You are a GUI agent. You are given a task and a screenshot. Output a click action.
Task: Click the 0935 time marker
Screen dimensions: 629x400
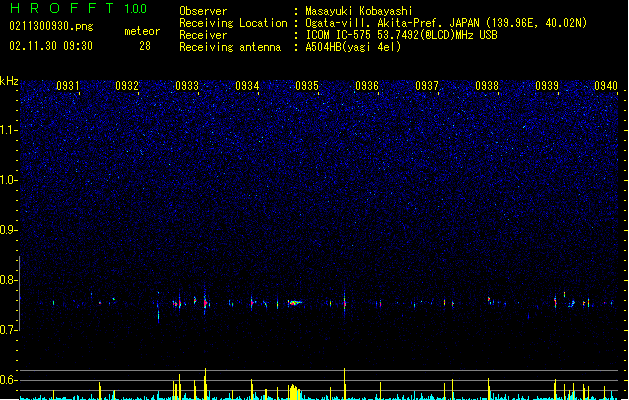pos(307,86)
